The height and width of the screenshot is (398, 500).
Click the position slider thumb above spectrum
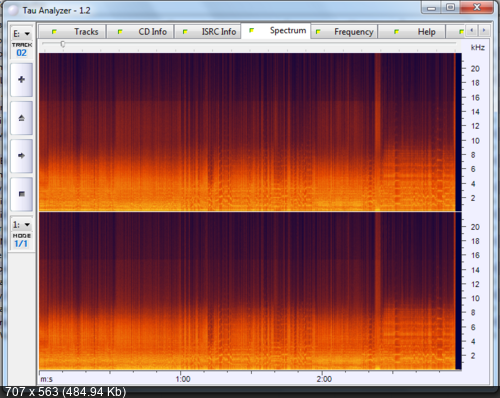[63, 44]
